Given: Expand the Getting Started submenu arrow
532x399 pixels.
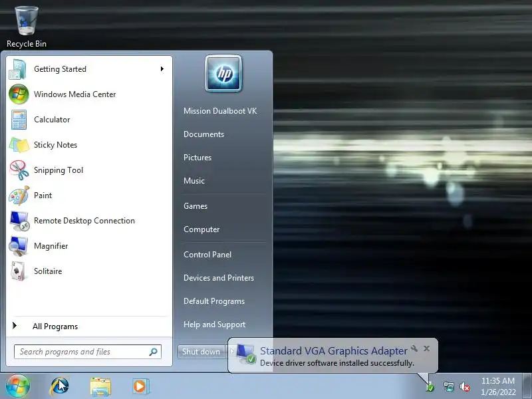Looking at the screenshot, I should pyautogui.click(x=162, y=69).
